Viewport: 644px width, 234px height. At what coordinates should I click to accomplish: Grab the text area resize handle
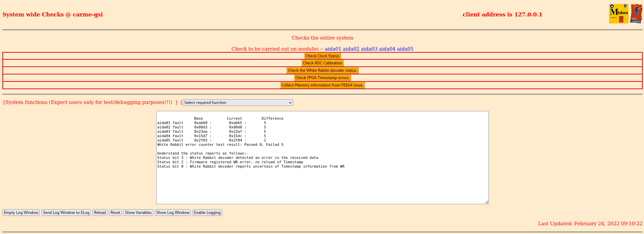tap(486, 202)
